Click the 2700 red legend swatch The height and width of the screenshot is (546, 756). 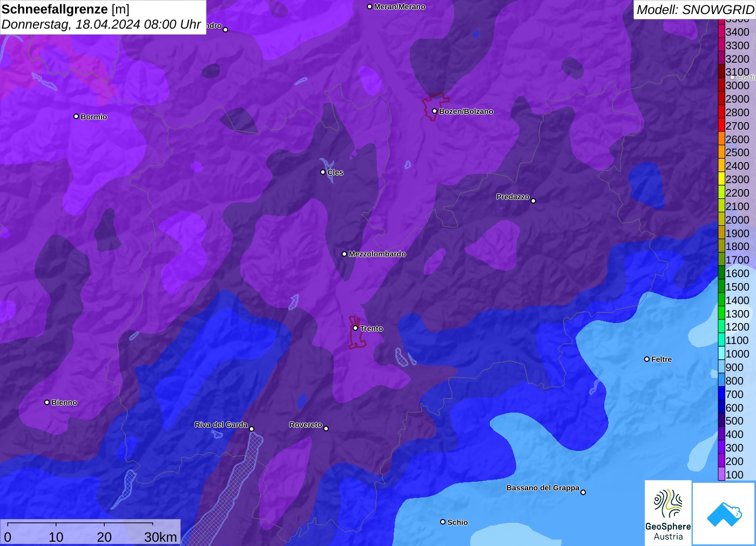pos(721,126)
